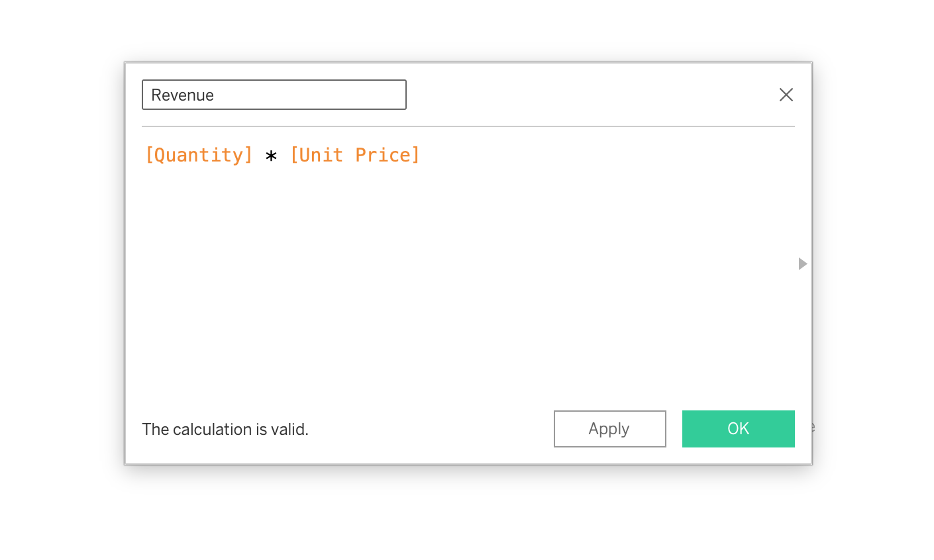The width and height of the screenshot is (934, 560).
Task: Expand the function reference side panel
Action: click(x=802, y=263)
